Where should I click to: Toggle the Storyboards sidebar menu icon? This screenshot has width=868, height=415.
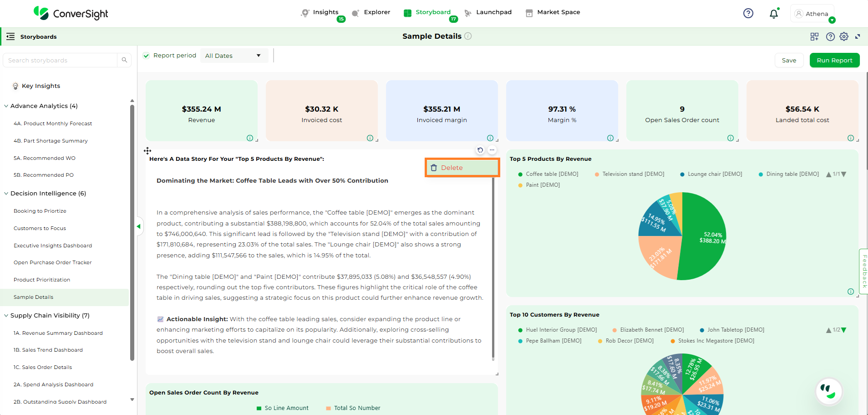point(10,36)
